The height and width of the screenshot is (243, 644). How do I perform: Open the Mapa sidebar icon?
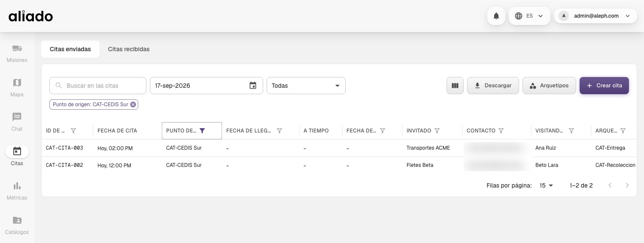(17, 88)
